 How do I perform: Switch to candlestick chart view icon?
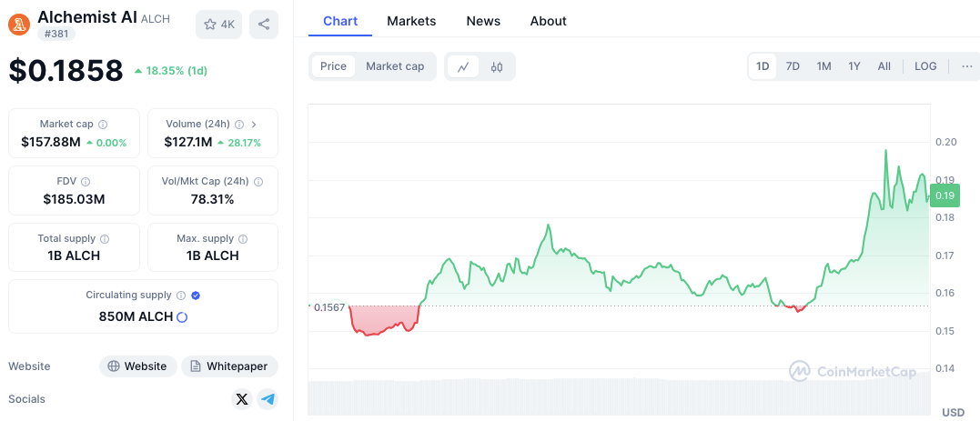click(x=497, y=67)
